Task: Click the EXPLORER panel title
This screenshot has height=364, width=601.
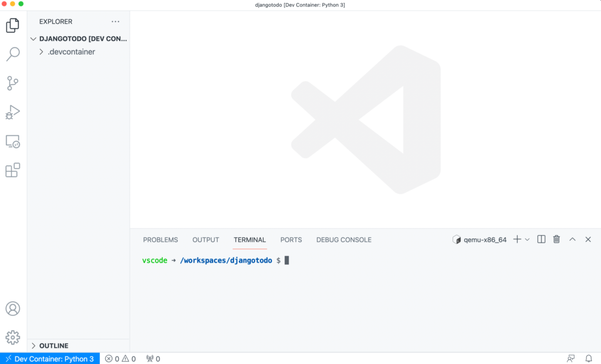Action: coord(56,22)
